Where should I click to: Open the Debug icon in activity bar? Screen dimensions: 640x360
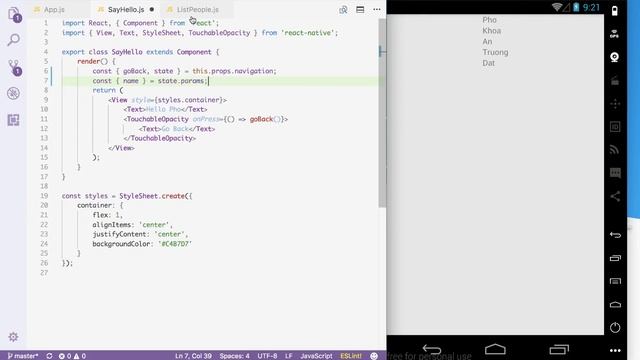(13, 93)
